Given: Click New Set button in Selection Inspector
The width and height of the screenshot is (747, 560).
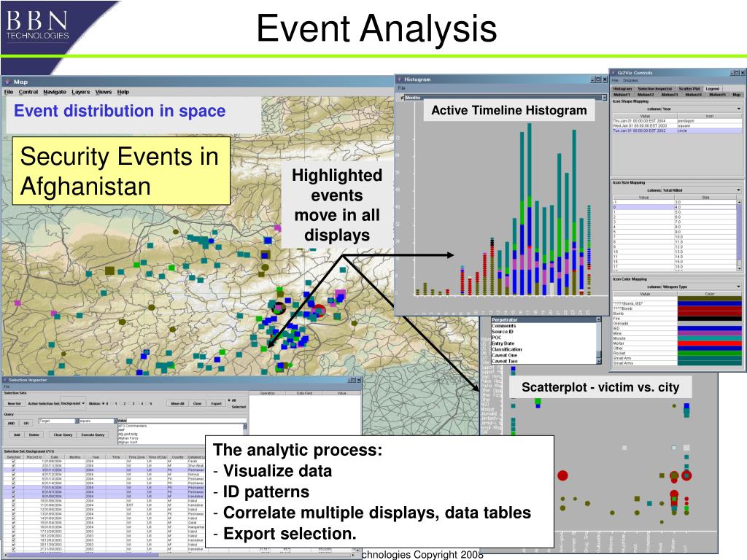Looking at the screenshot, I should click(15, 403).
